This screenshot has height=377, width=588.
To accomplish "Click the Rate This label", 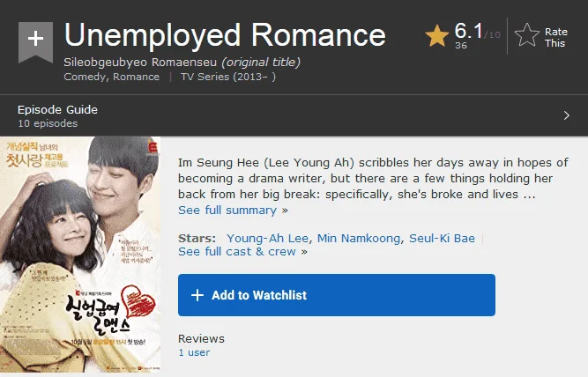I will (x=555, y=38).
